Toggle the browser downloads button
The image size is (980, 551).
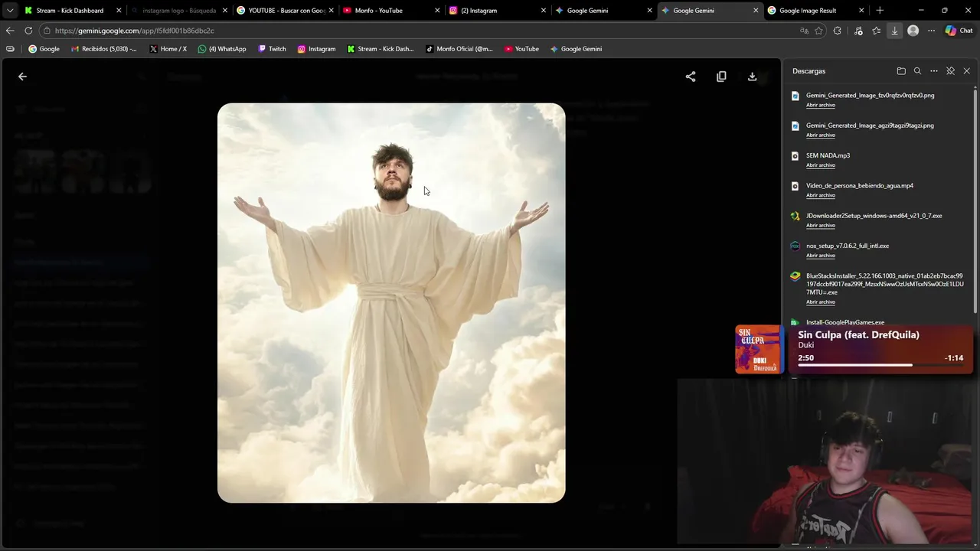point(894,31)
